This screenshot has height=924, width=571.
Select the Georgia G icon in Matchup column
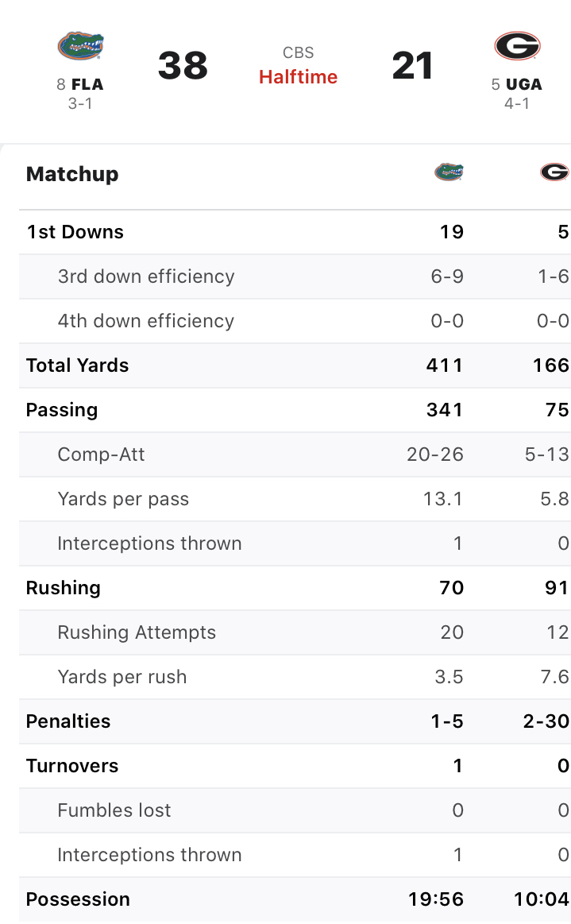[x=554, y=172]
